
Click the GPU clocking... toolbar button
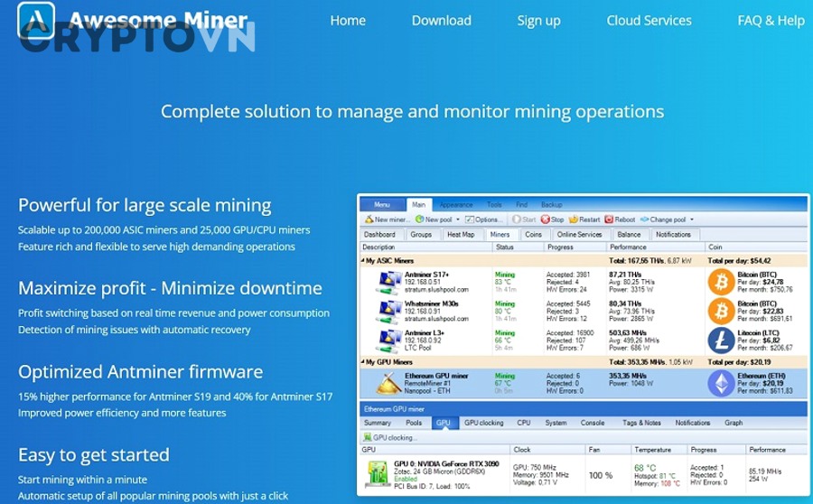[x=391, y=438]
